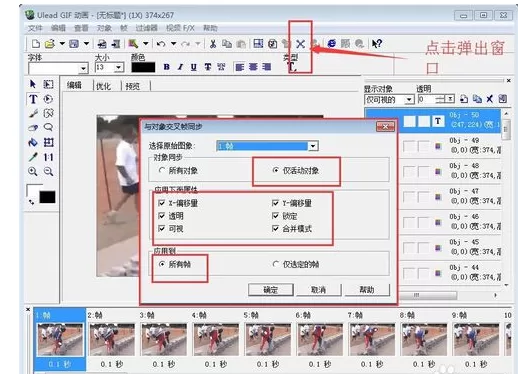Open the 文件 menu

35,28
